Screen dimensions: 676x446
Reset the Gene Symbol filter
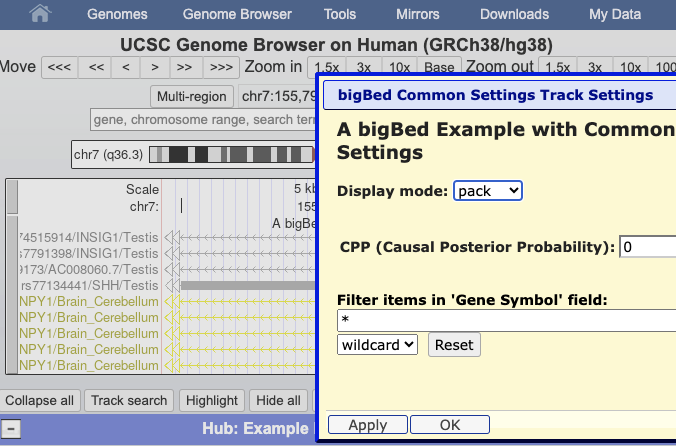(454, 344)
